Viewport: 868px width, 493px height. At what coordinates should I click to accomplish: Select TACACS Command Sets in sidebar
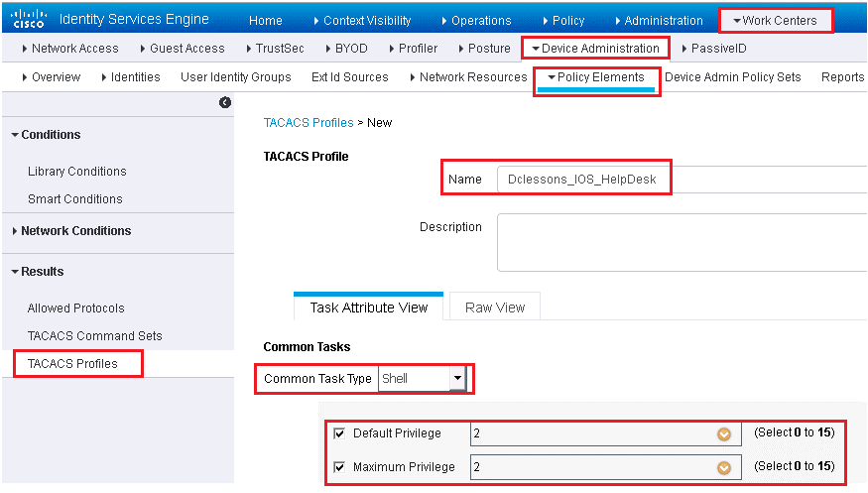tap(94, 336)
